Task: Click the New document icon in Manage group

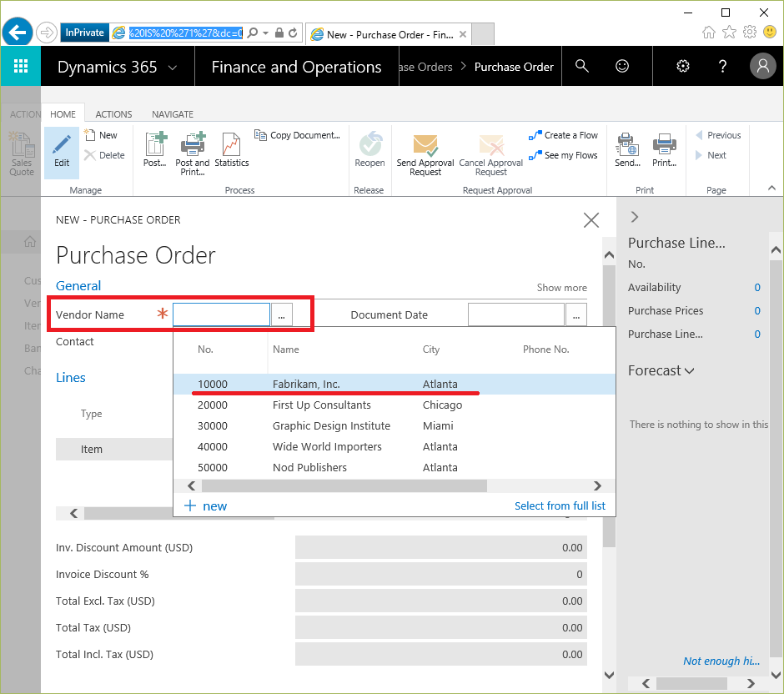Action: click(x=100, y=135)
